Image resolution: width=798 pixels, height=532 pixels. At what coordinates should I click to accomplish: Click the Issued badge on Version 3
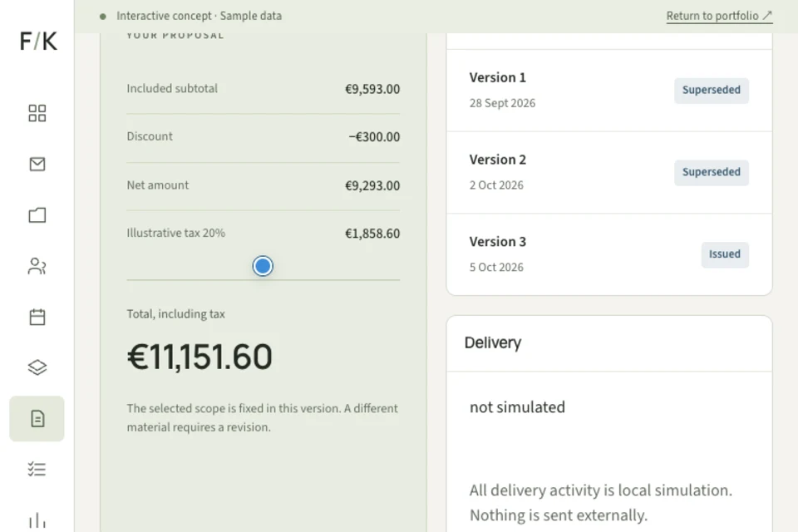coord(725,254)
